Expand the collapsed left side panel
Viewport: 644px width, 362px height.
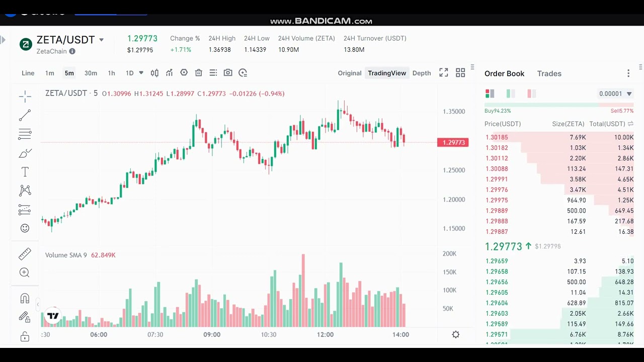(x=3, y=40)
